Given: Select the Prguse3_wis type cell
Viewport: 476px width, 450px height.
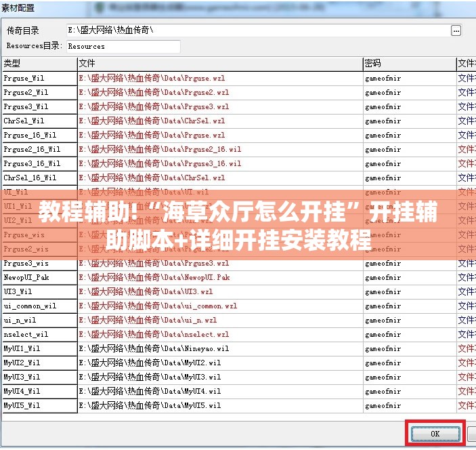Looking at the screenshot, I should pos(39,264).
